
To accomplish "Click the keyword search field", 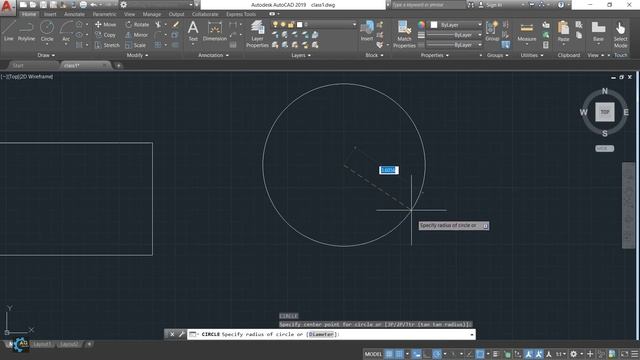I will pyautogui.click(x=429, y=5).
